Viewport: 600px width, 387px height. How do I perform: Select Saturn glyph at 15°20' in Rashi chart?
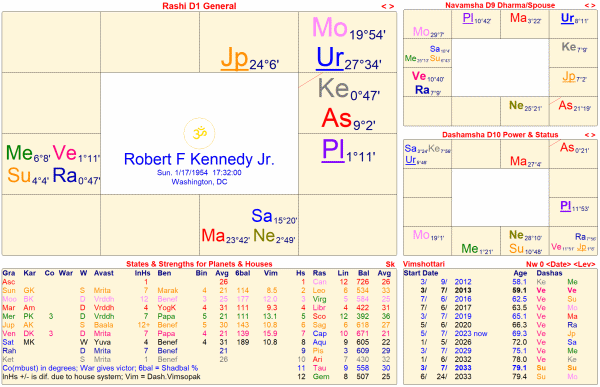(x=262, y=216)
